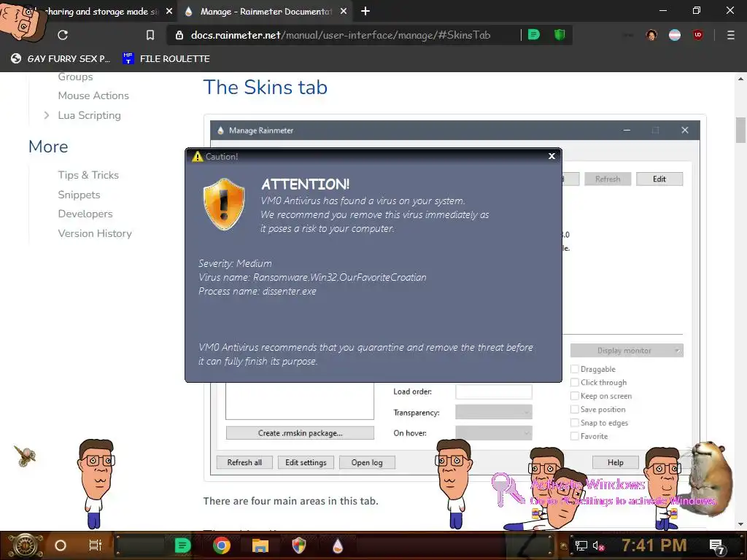Toggle the Click through checkbox
The image size is (747, 560).
pyautogui.click(x=575, y=382)
